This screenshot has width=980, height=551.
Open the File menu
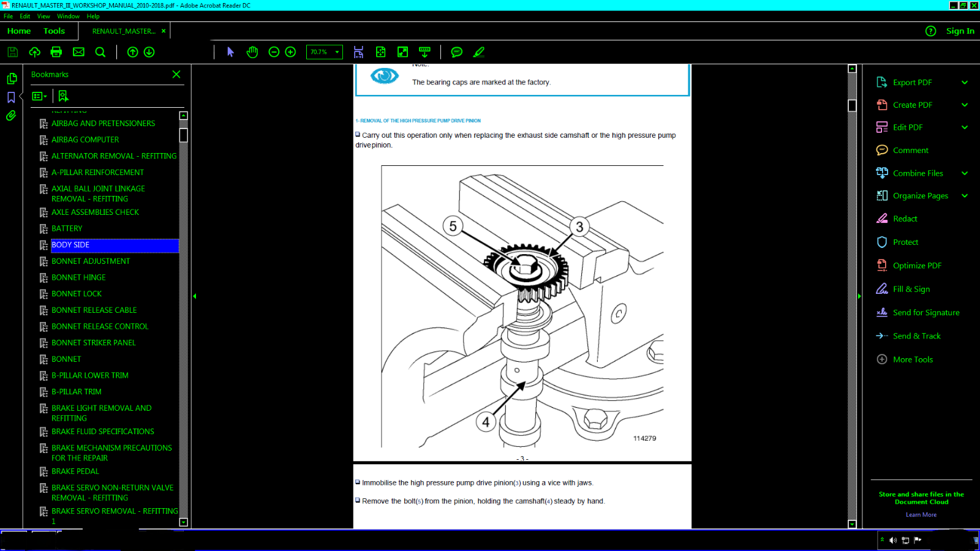click(8, 17)
